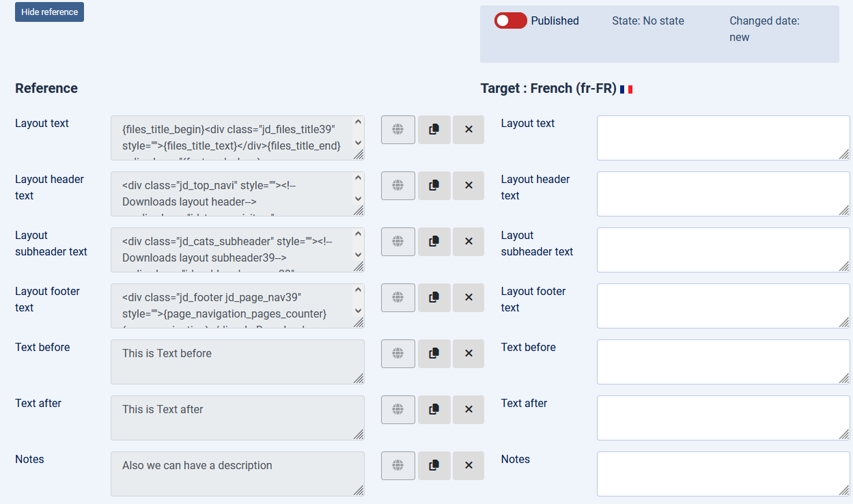Click the 'Changed date: new' text
853x504 pixels.
coord(764,29)
